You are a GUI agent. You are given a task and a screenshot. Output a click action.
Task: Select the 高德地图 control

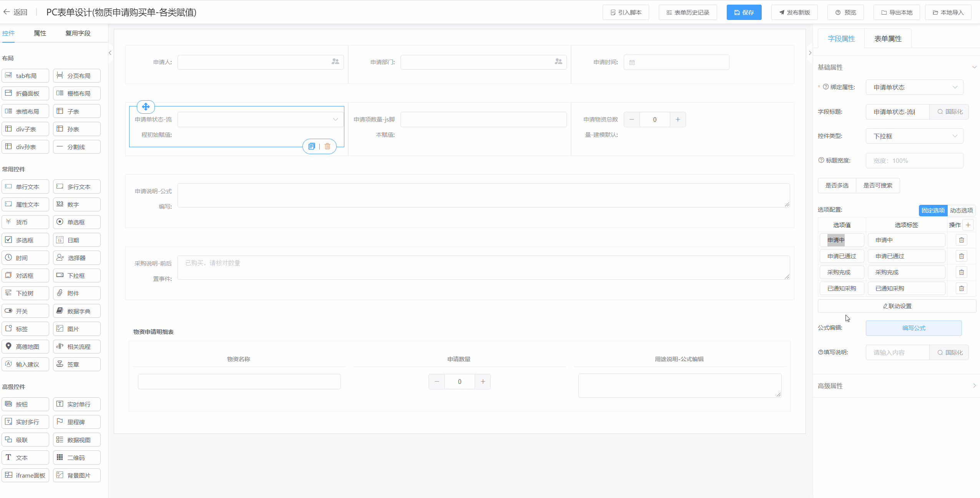pyautogui.click(x=25, y=347)
